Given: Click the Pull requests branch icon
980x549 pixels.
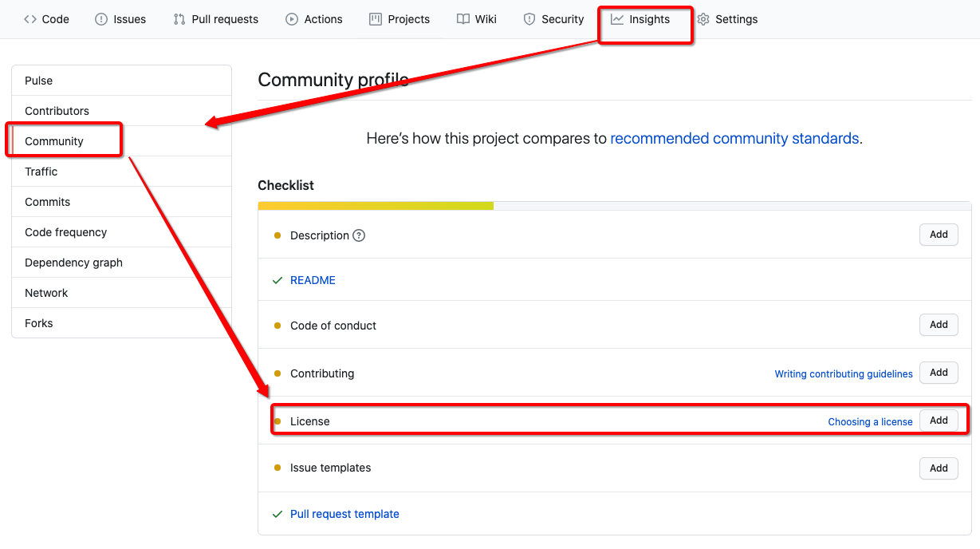Looking at the screenshot, I should 179,19.
